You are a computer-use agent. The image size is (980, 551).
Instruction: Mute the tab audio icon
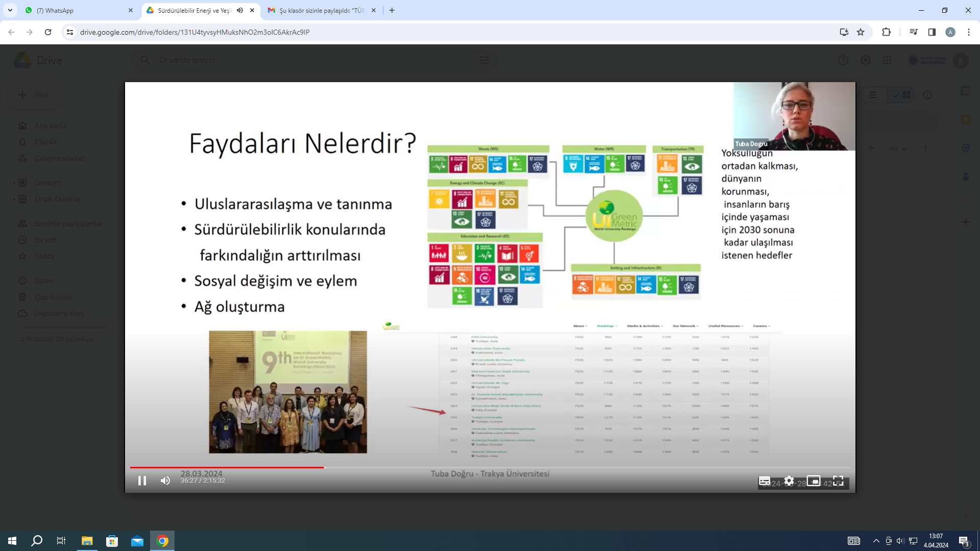(x=240, y=10)
